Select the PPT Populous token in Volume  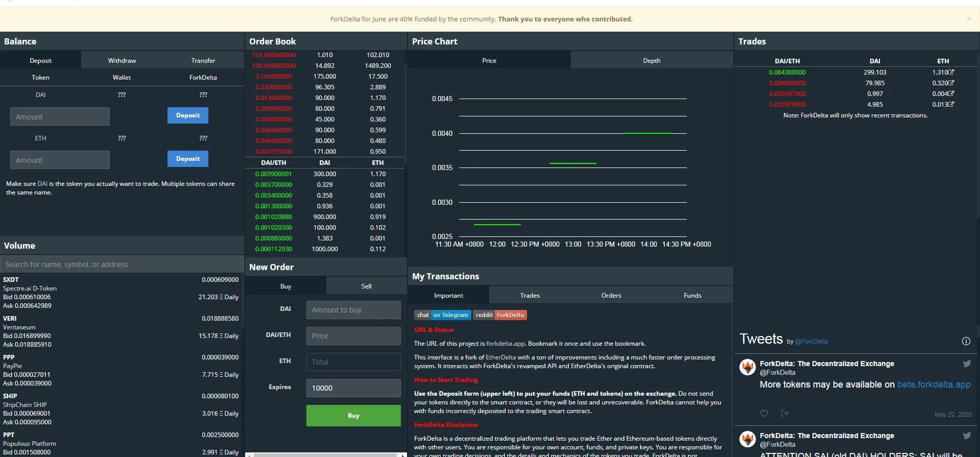point(121,444)
